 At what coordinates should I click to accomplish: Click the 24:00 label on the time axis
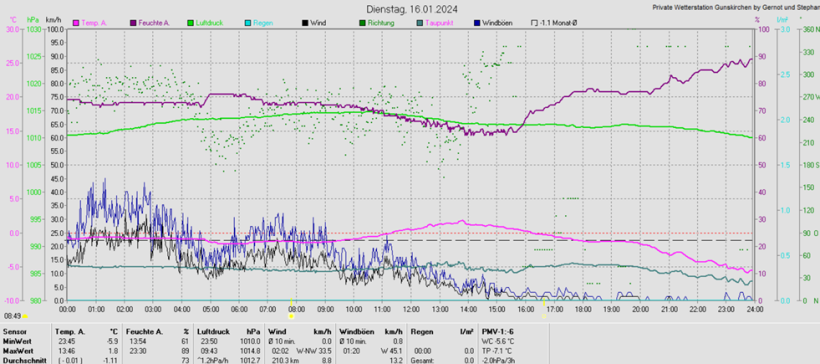754,309
